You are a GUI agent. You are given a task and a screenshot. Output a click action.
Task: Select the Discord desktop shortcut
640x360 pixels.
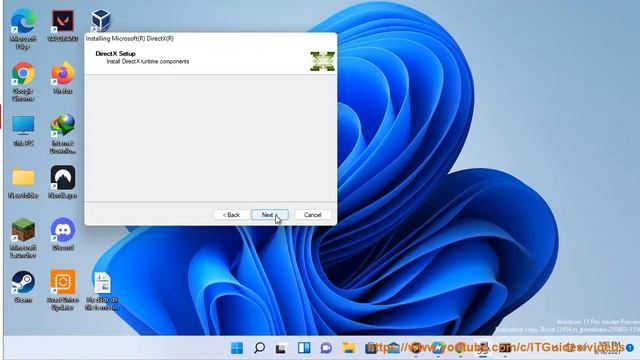63,234
